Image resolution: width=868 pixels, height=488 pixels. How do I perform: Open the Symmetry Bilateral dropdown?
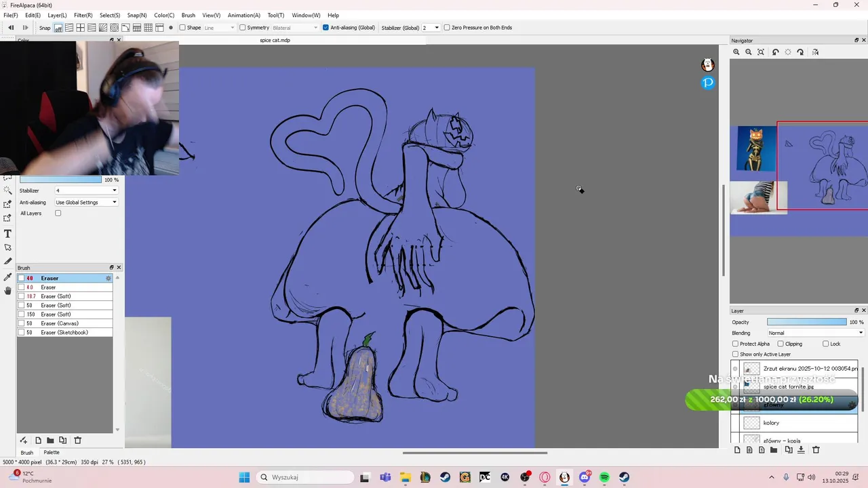click(x=295, y=28)
